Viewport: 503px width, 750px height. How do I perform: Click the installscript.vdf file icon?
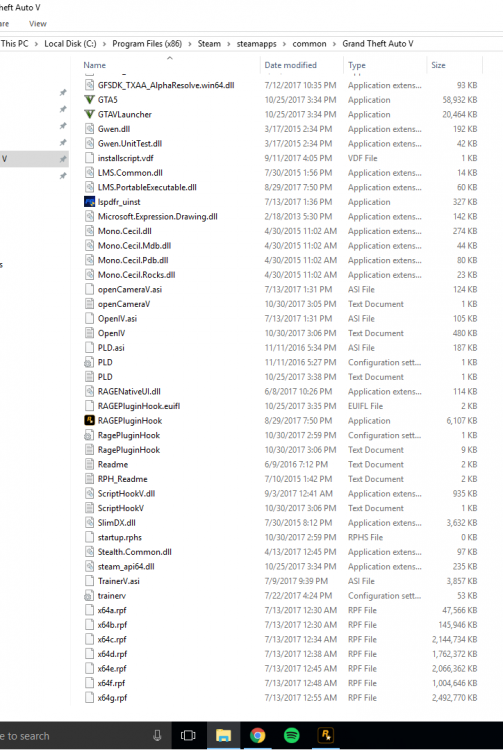[x=89, y=158]
